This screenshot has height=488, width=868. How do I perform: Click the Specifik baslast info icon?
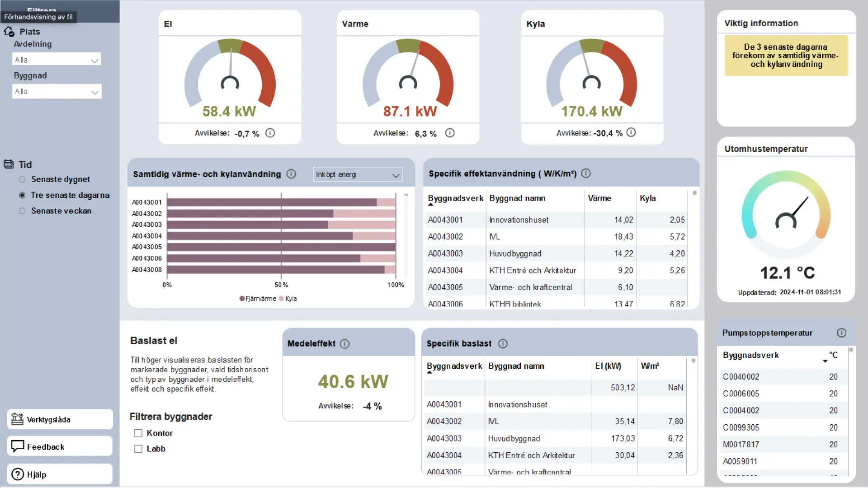(503, 344)
